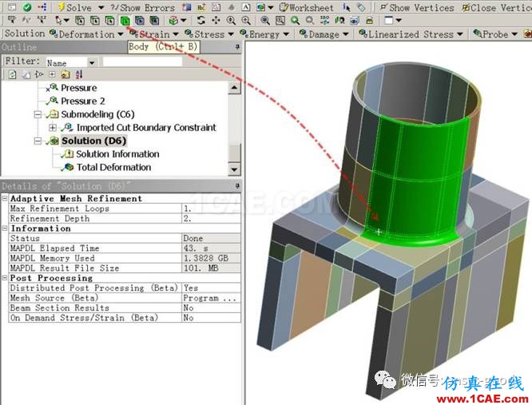Expand Imported Cut Boundary Constraint node
Image resolution: width=532 pixels, height=405 pixels.
tap(52, 128)
